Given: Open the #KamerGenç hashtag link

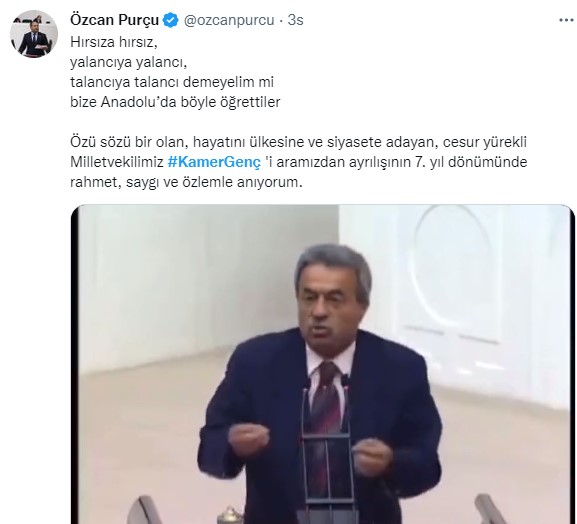Looking at the screenshot, I should 214,162.
